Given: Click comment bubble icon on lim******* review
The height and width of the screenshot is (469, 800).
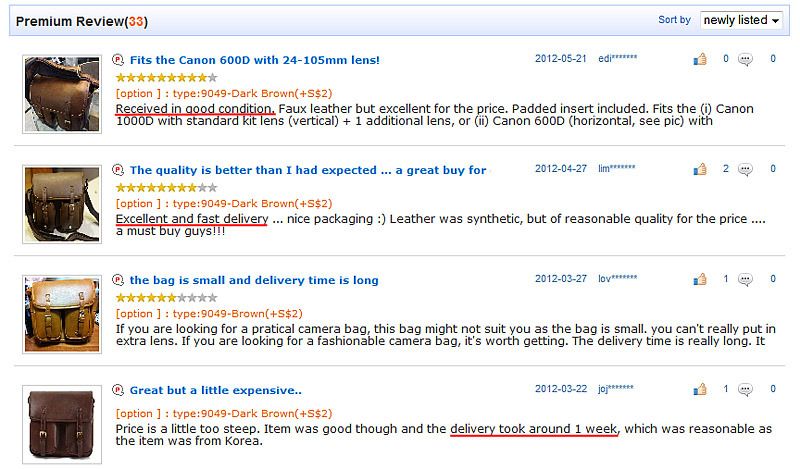Looking at the screenshot, I should [745, 169].
